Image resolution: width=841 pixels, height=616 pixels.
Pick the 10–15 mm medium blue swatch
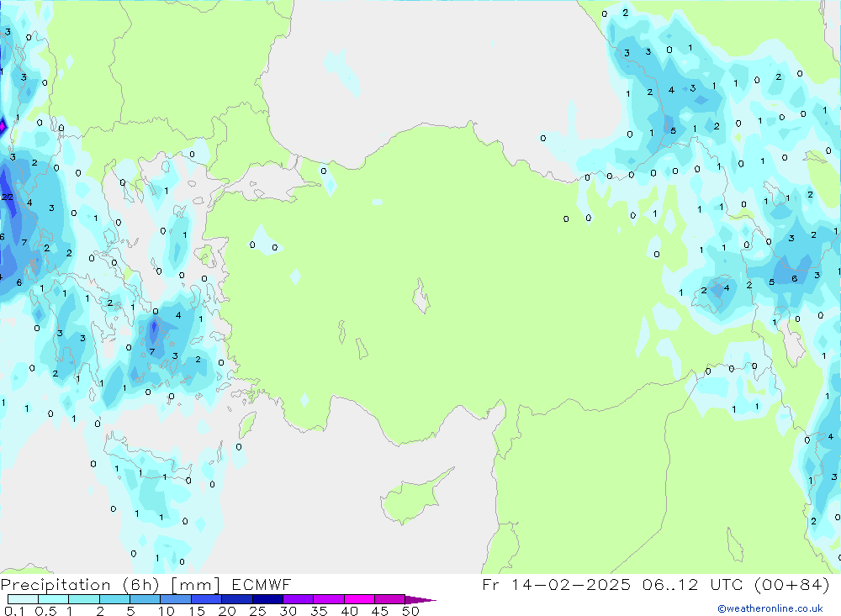click(x=176, y=599)
